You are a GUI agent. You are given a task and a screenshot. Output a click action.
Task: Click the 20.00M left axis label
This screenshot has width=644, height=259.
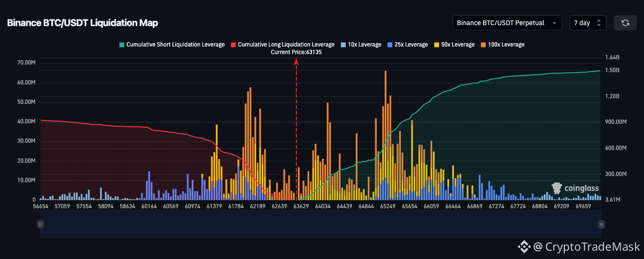click(x=26, y=161)
